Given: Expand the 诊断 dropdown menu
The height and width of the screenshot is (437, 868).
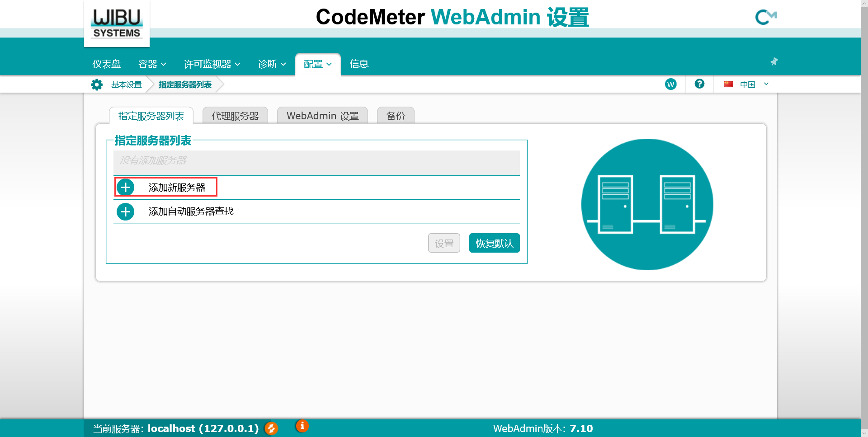Looking at the screenshot, I should (272, 64).
